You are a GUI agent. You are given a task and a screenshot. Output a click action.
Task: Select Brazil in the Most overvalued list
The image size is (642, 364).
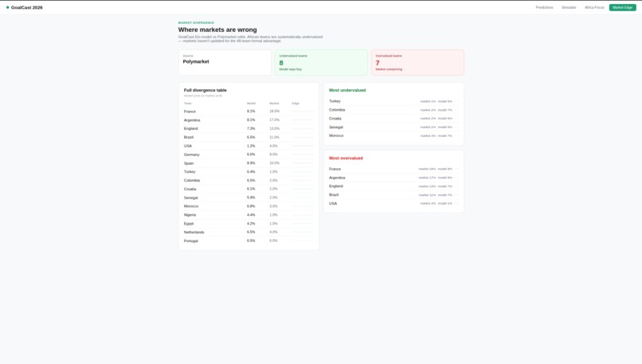pos(393,195)
